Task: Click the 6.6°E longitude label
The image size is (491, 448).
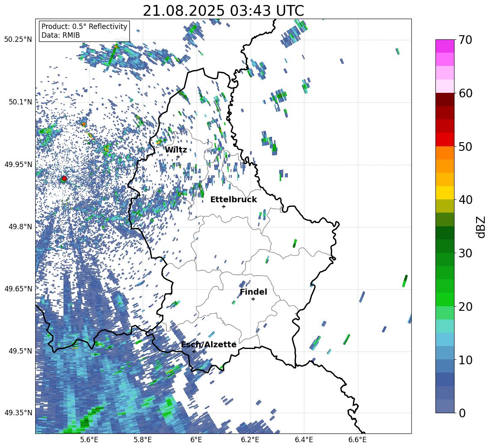Action: [357, 440]
